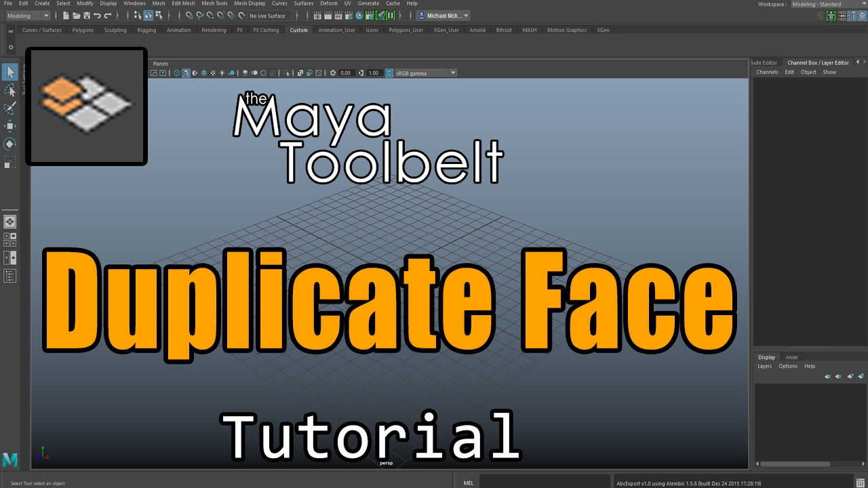Open the shelf tab options menu
868x488 pixels.
(x=10, y=30)
